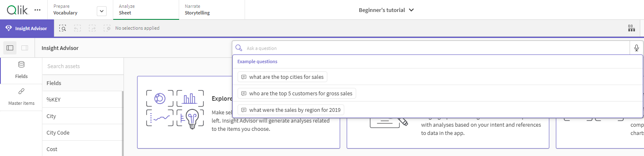644x156 pixels.
Task: Click the 'No selections applied' text
Action: point(137,28)
